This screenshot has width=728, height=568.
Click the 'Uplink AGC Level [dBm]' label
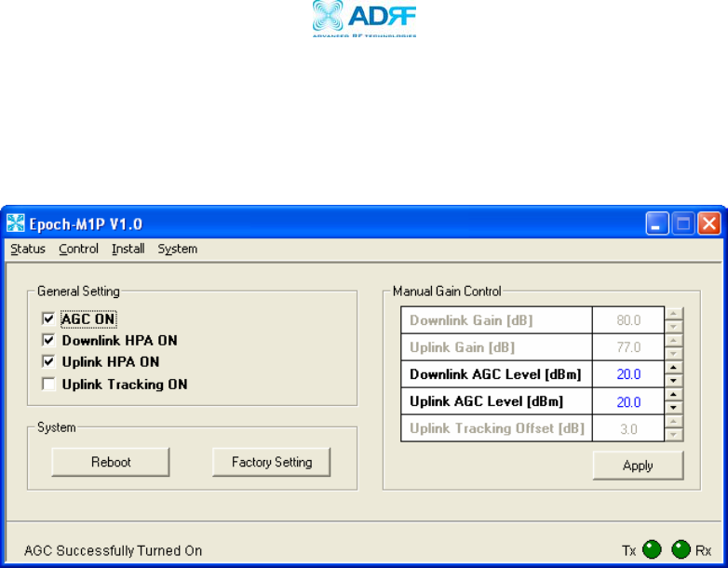point(486,401)
